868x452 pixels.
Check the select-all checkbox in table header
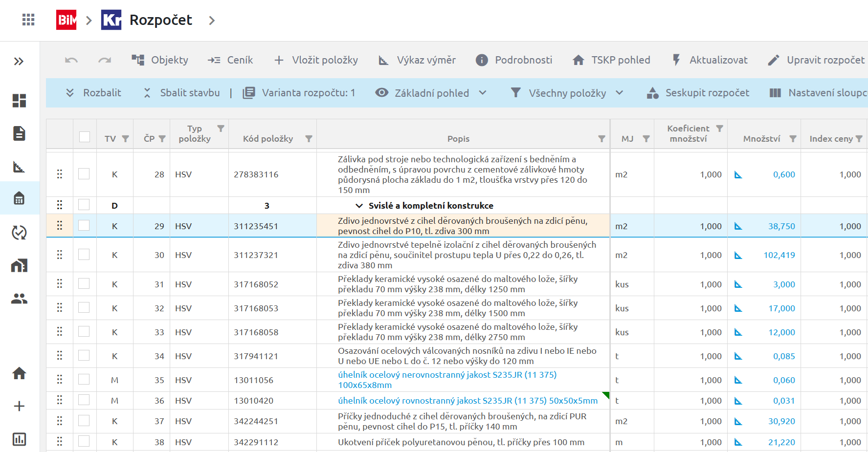(x=85, y=137)
